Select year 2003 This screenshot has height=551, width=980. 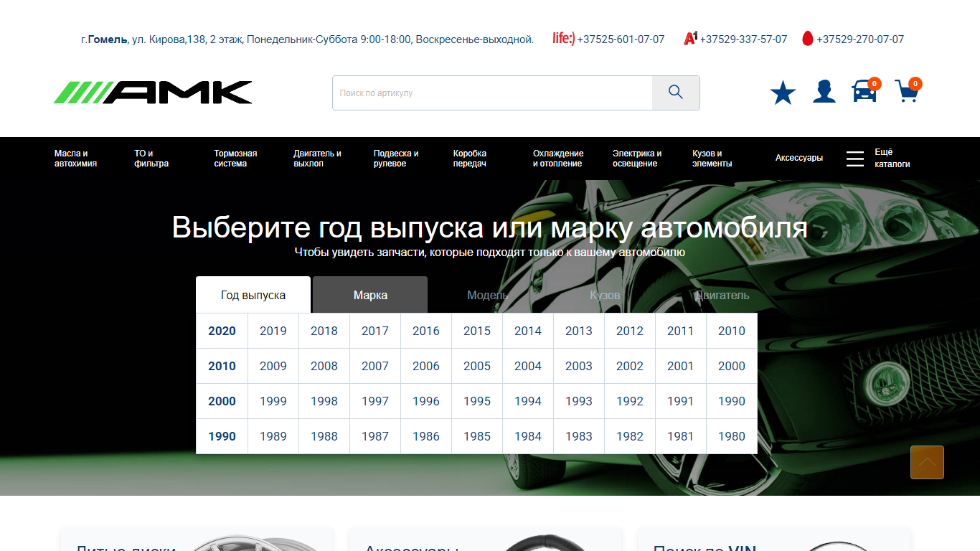[x=578, y=366]
